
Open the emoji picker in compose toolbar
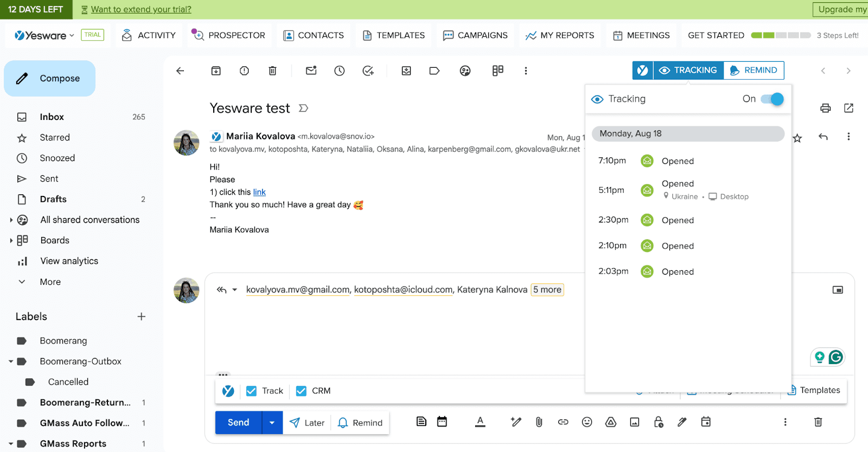click(x=587, y=422)
